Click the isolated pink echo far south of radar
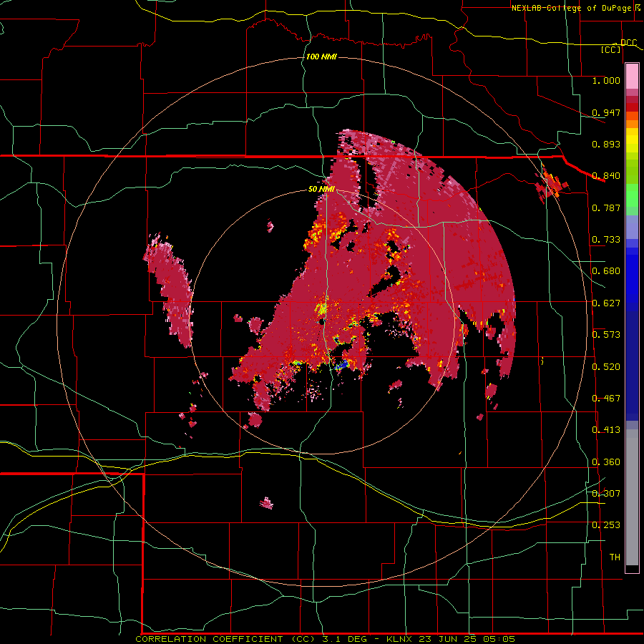 click(x=267, y=503)
